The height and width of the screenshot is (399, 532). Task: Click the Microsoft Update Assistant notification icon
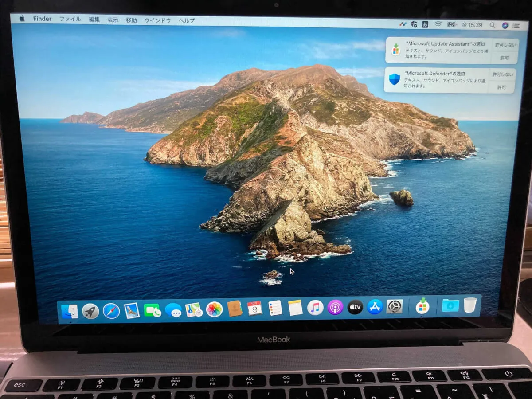point(395,49)
